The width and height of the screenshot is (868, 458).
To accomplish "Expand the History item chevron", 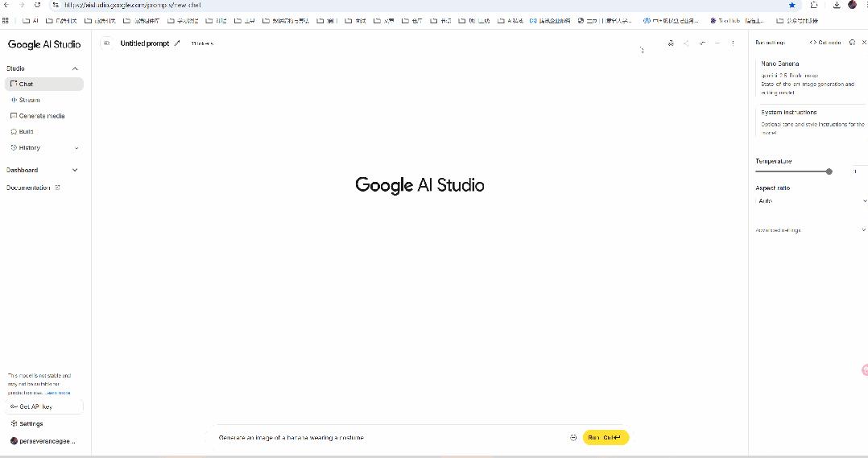I will point(76,148).
